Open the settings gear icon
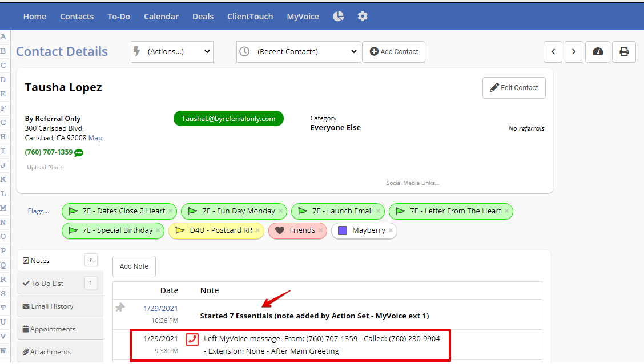The image size is (644, 364). 363,17
